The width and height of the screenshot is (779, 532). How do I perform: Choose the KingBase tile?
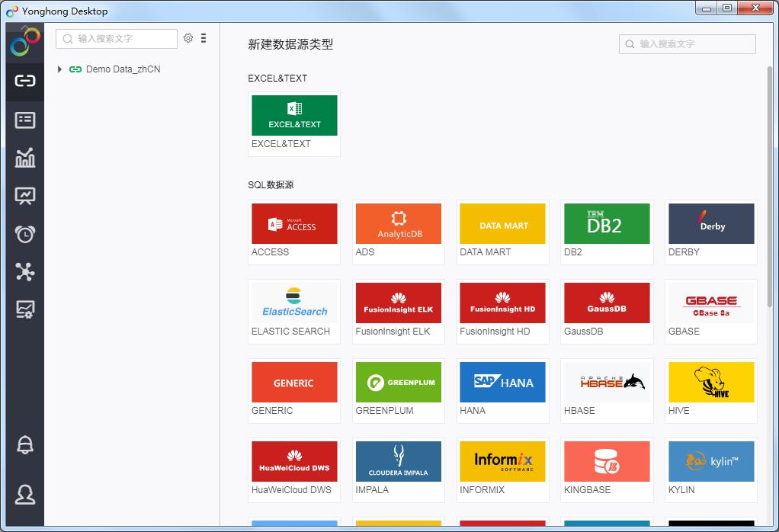607,470
